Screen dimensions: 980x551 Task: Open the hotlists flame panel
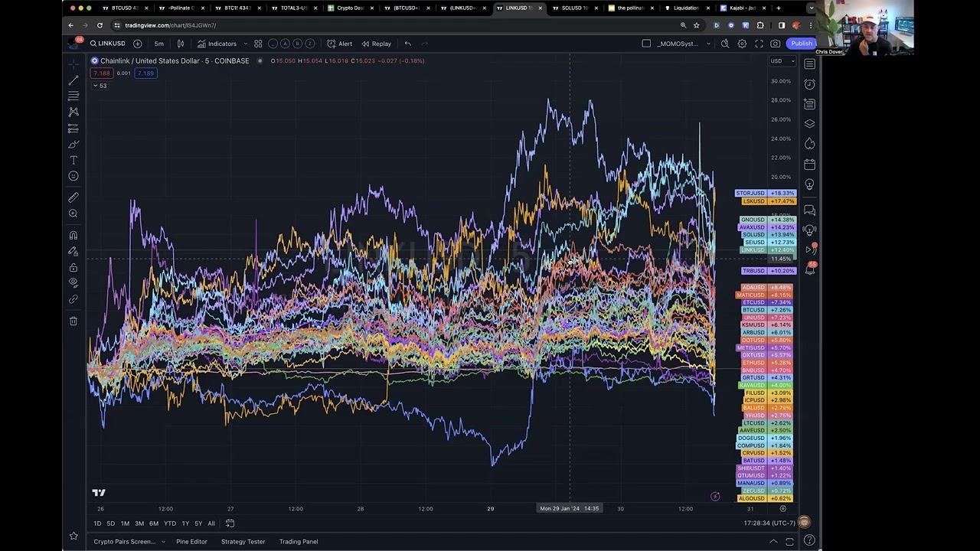(x=809, y=143)
